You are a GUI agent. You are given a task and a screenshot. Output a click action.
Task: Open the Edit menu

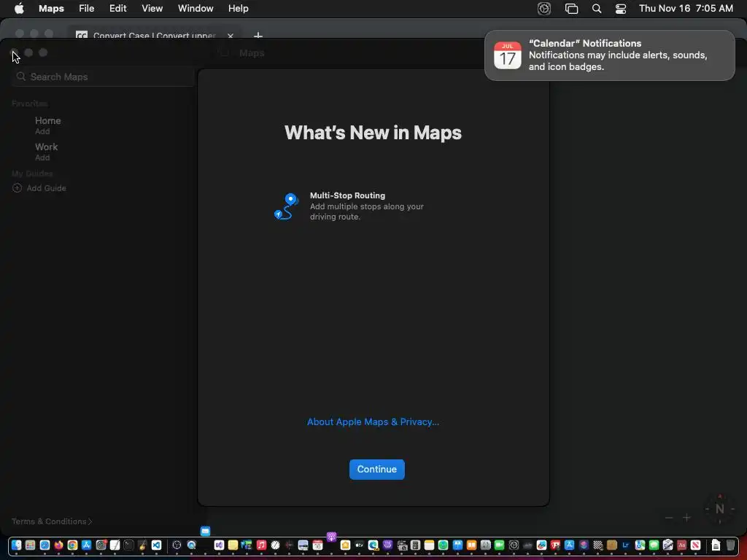click(117, 8)
